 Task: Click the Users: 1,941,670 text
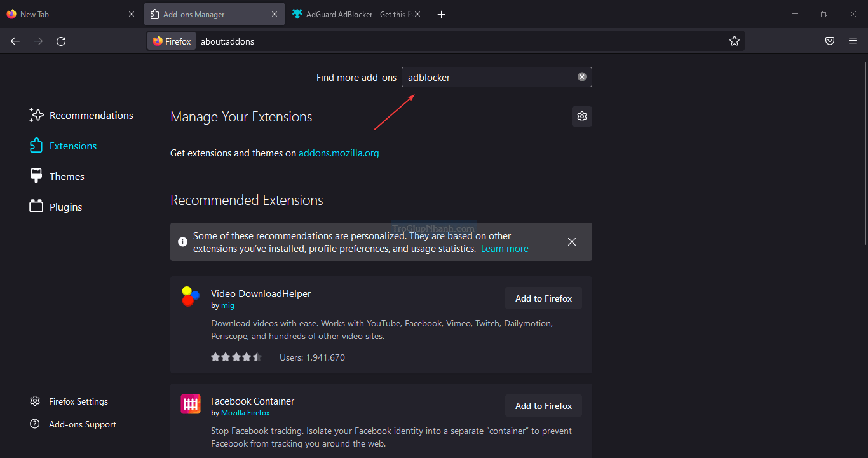click(x=312, y=357)
